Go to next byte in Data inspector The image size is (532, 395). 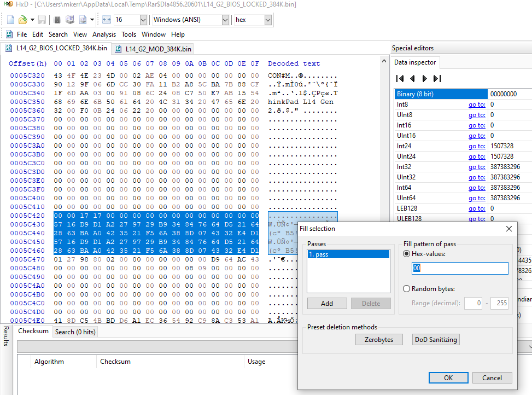(425, 78)
